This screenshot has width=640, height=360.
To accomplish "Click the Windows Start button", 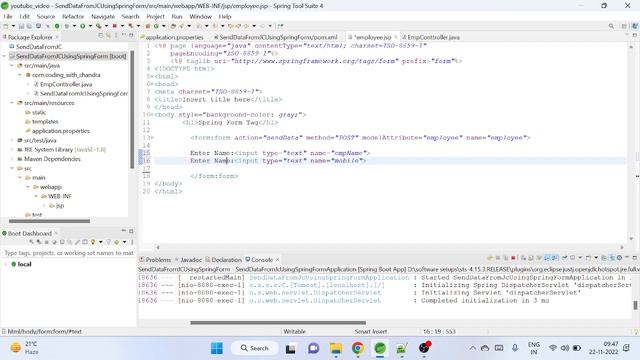I will (x=217, y=348).
